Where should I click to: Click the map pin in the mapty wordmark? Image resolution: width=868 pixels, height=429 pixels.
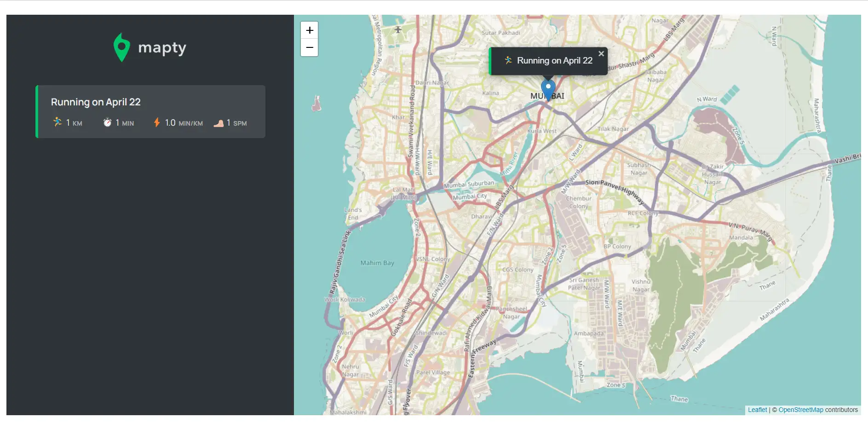point(121,47)
